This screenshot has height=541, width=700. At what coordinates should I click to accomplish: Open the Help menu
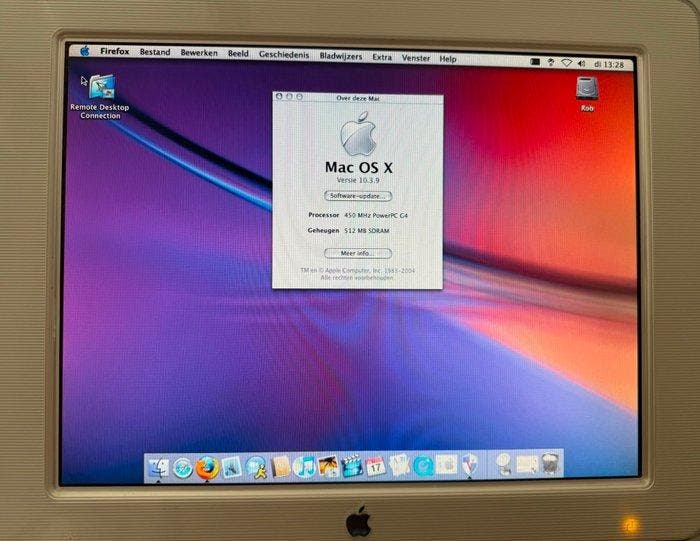[x=448, y=59]
